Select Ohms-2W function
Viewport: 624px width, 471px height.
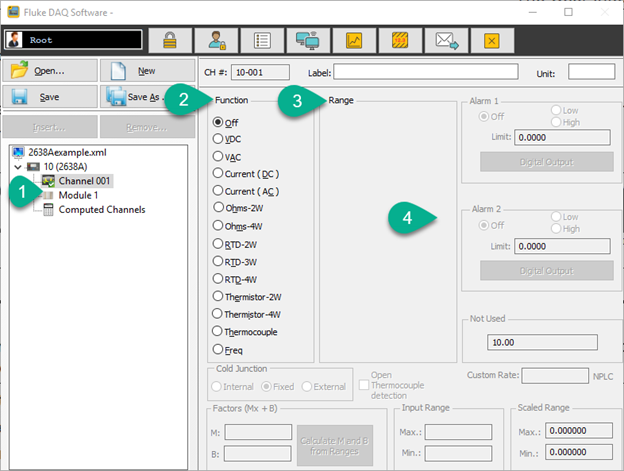tap(218, 207)
